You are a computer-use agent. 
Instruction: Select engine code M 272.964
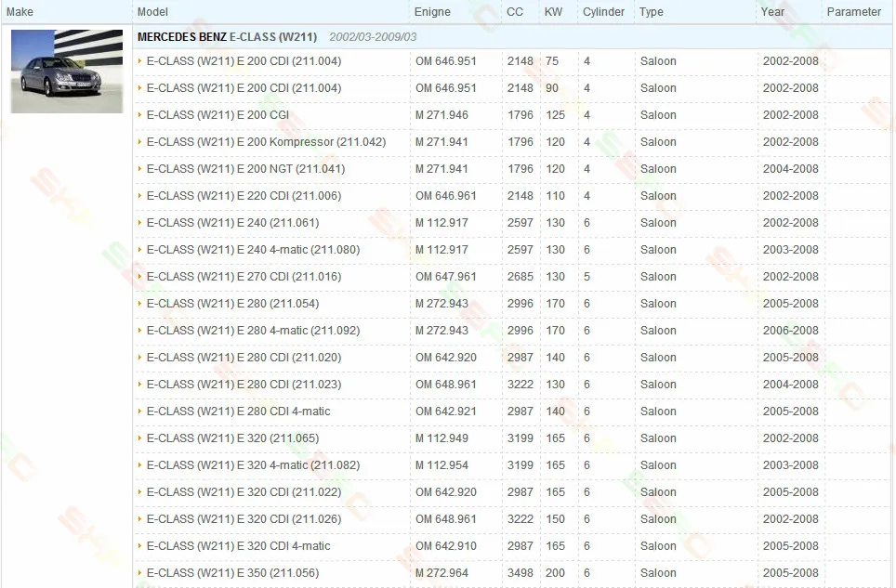click(441, 573)
